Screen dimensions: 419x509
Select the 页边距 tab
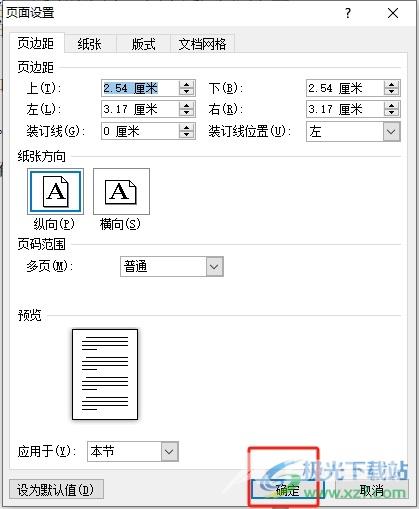coord(36,44)
